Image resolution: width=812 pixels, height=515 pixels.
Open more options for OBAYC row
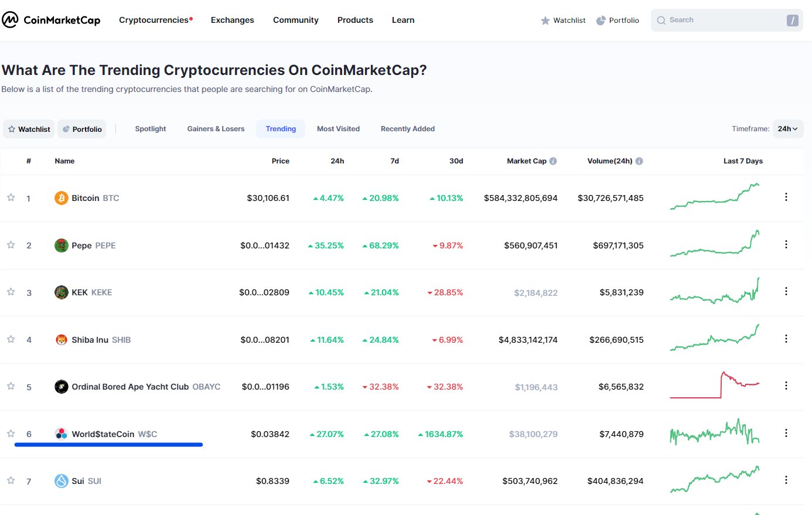(x=786, y=386)
